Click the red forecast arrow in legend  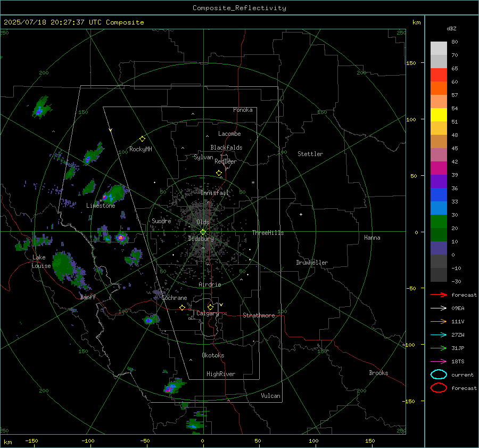439,295
